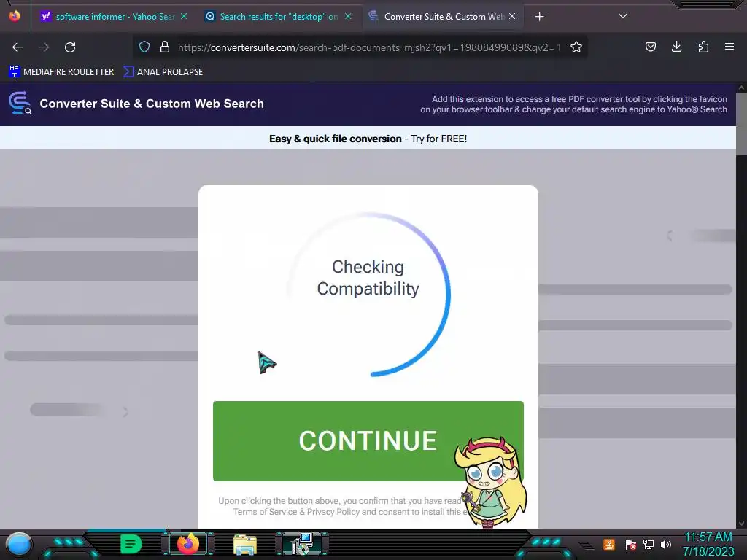Expand the list all tabs chevron
This screenshot has width=747, height=560.
tap(623, 16)
